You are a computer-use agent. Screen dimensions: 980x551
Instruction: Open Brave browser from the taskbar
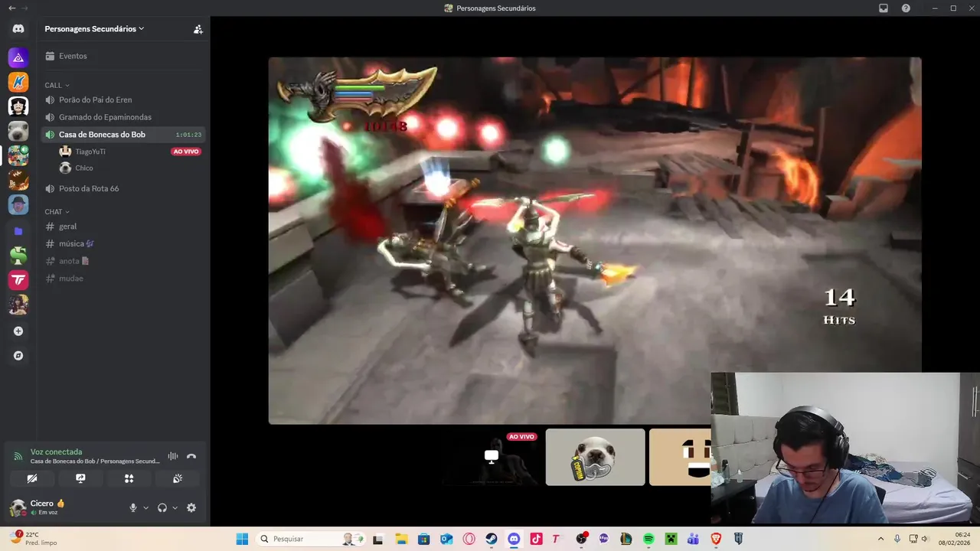716,539
